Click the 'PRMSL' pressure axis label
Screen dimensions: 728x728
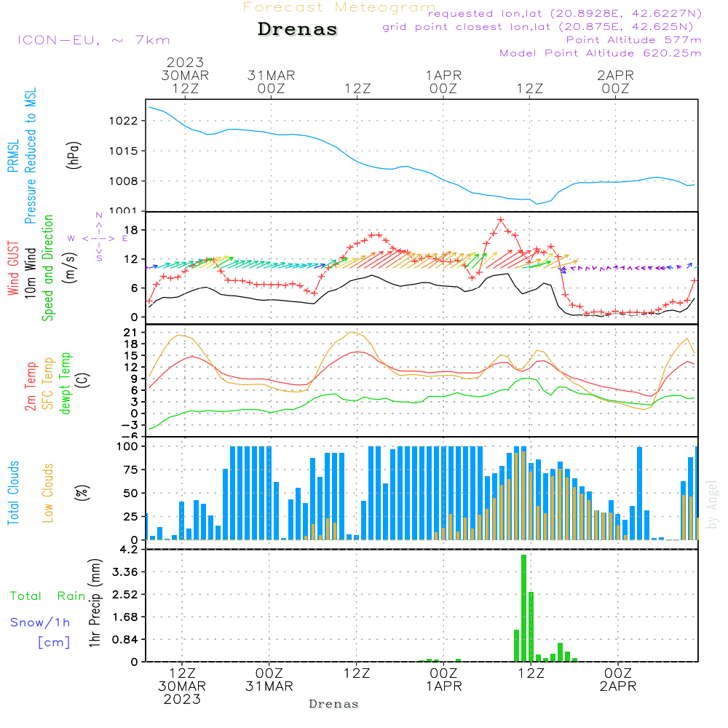point(14,157)
